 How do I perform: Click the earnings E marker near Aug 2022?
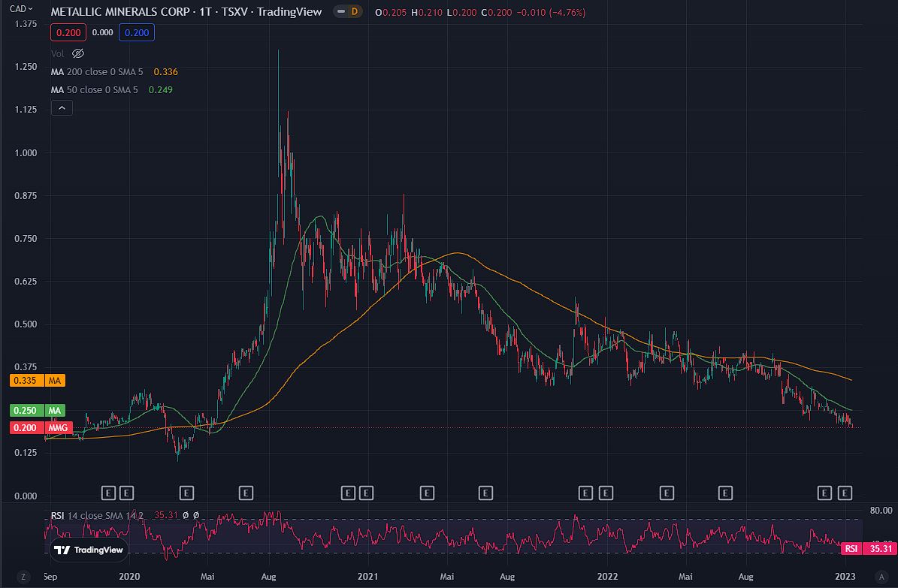click(x=725, y=493)
